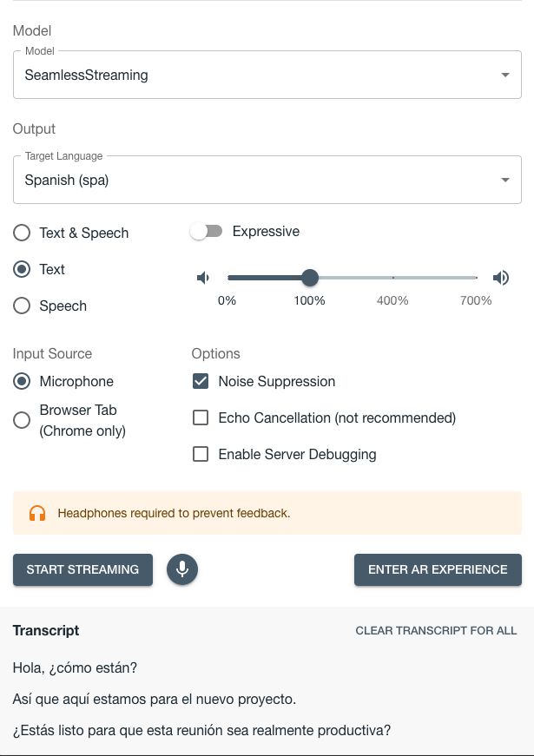
Task: Click the orange headphones warning icon
Action: point(36,513)
